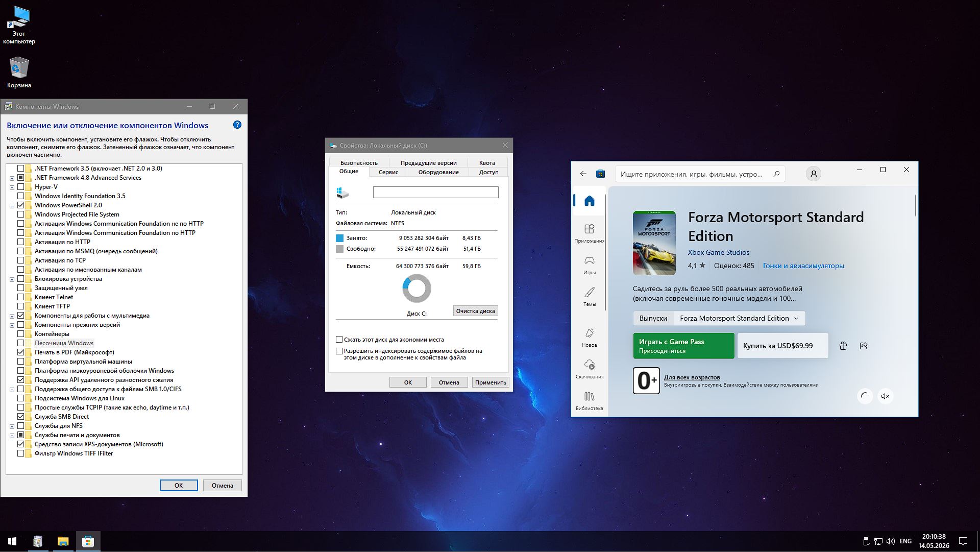Click the drive icon in disk properties
This screenshot has height=552, width=980.
point(342,193)
